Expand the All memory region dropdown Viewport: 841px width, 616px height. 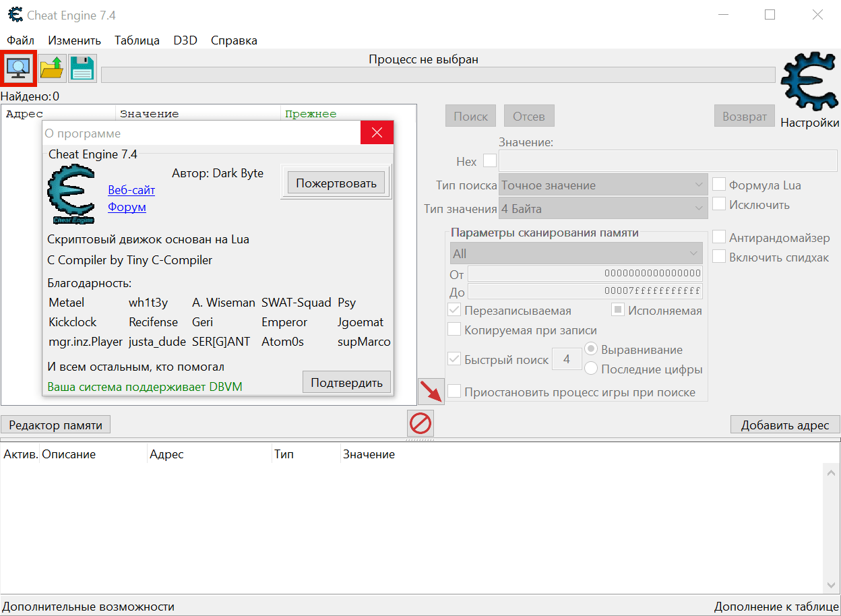(576, 253)
